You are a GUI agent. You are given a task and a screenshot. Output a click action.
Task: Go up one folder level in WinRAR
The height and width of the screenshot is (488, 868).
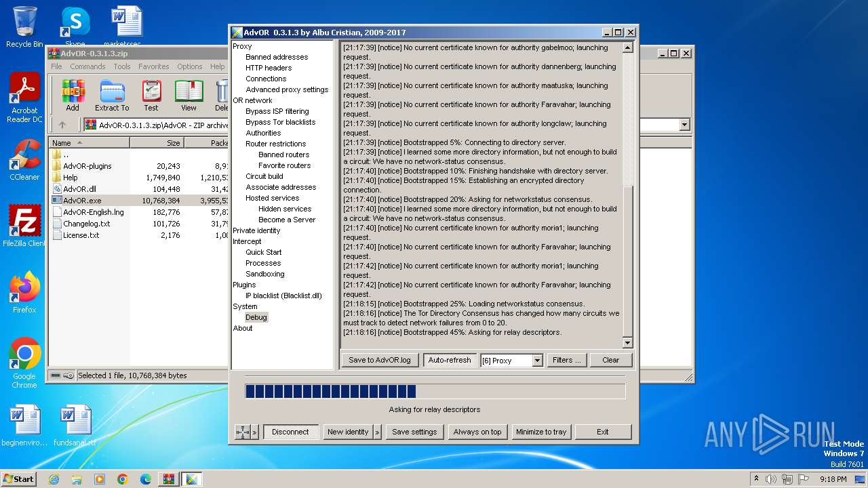[62, 125]
